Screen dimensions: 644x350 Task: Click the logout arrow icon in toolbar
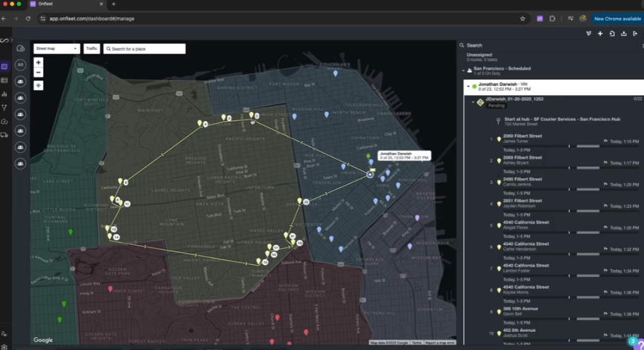tap(635, 34)
